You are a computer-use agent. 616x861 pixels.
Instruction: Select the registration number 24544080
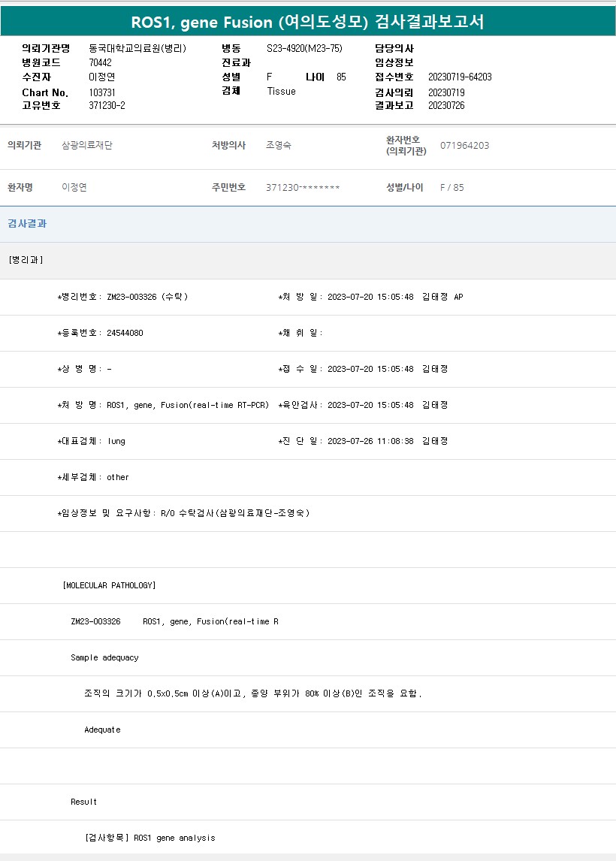coord(125,333)
